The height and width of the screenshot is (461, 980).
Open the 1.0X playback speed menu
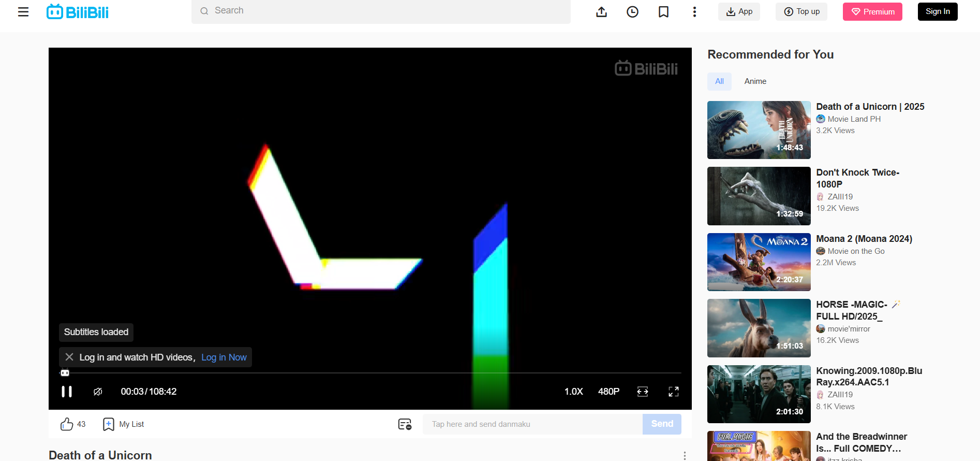[573, 392]
